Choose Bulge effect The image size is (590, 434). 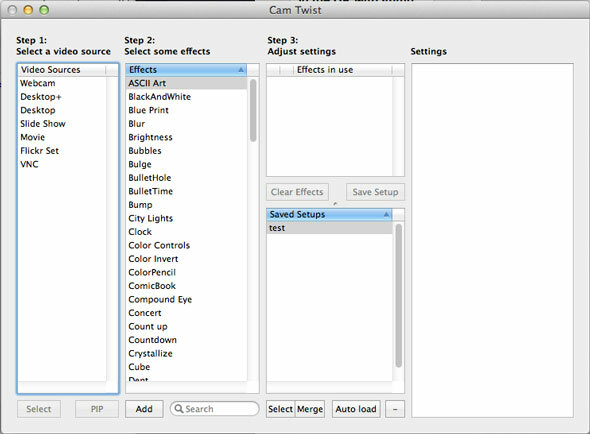(x=186, y=164)
